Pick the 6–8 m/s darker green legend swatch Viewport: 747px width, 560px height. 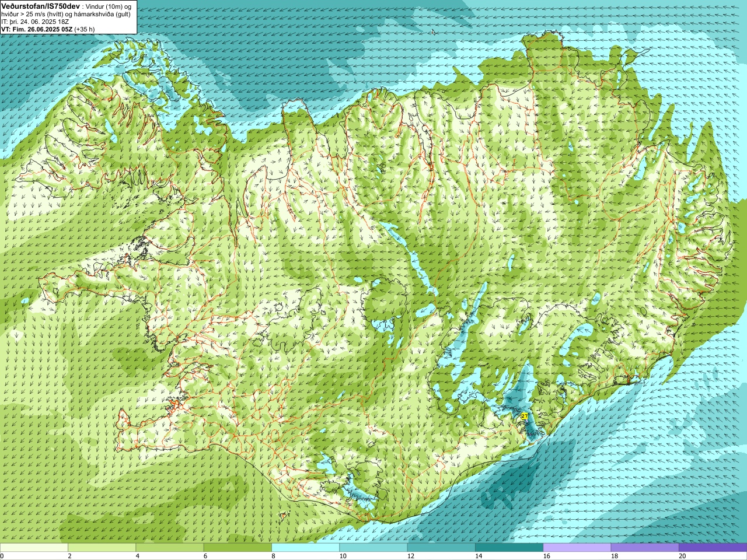[x=238, y=548]
